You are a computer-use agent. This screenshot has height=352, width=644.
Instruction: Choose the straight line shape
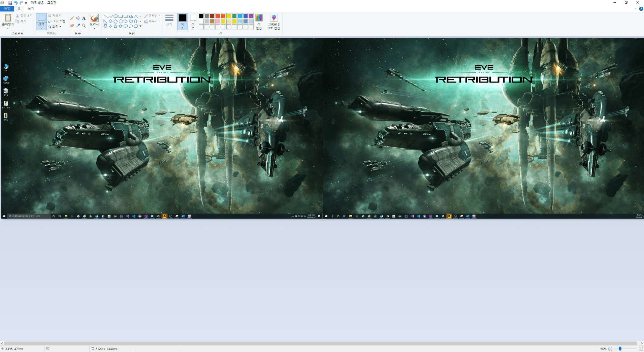105,16
